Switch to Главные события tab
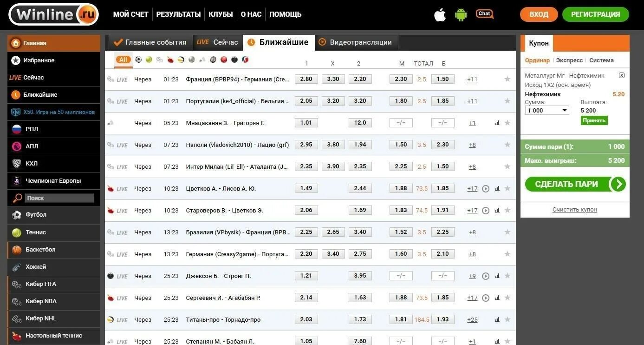The height and width of the screenshot is (345, 644). pos(150,42)
